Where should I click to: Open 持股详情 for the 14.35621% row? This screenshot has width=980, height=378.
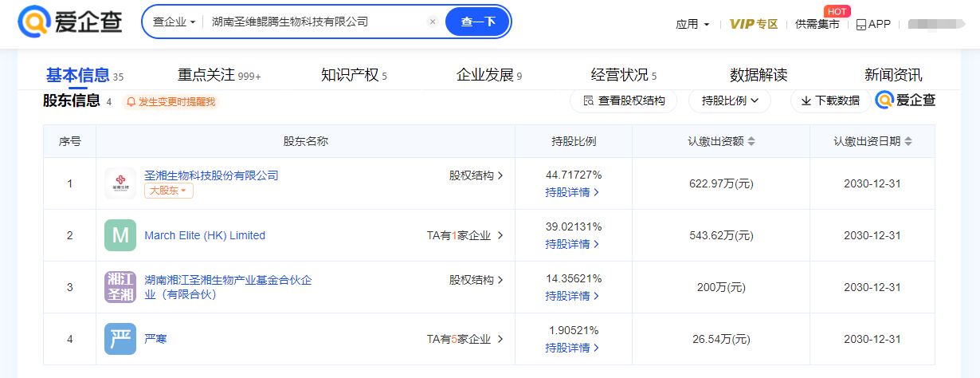point(572,296)
